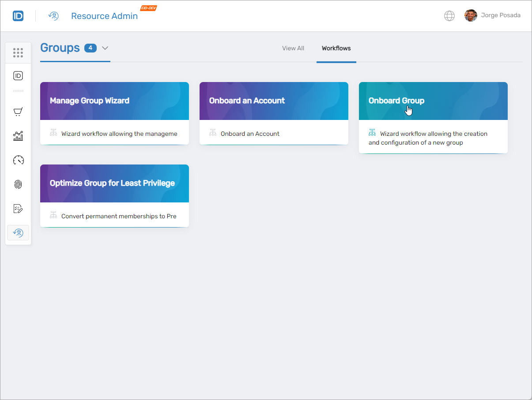View the analytics chart panel

[x=18, y=136]
